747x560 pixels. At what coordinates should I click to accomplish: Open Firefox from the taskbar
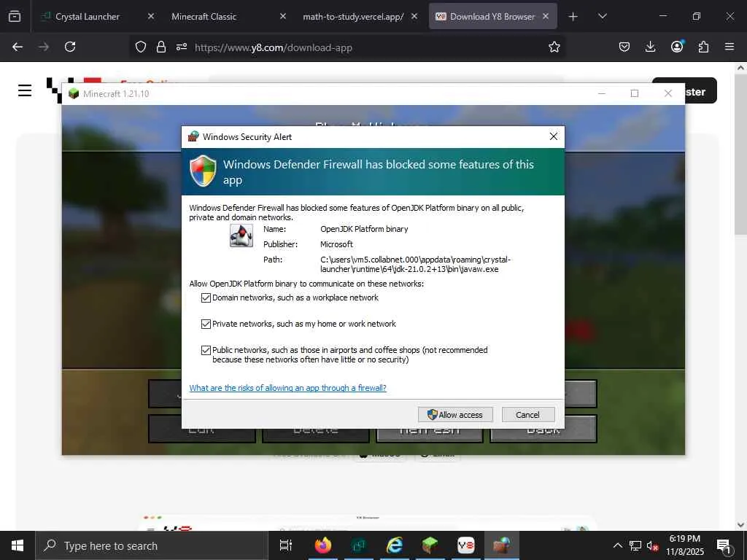pos(323,545)
